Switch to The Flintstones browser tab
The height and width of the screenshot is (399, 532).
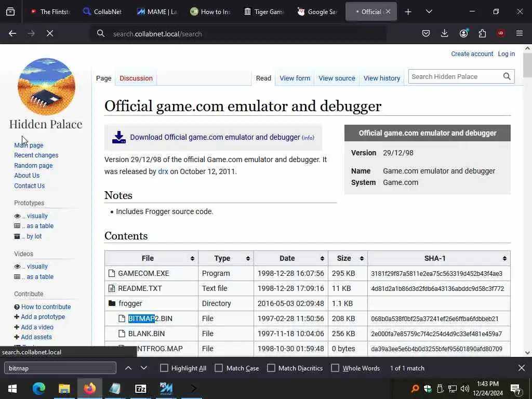pos(50,12)
